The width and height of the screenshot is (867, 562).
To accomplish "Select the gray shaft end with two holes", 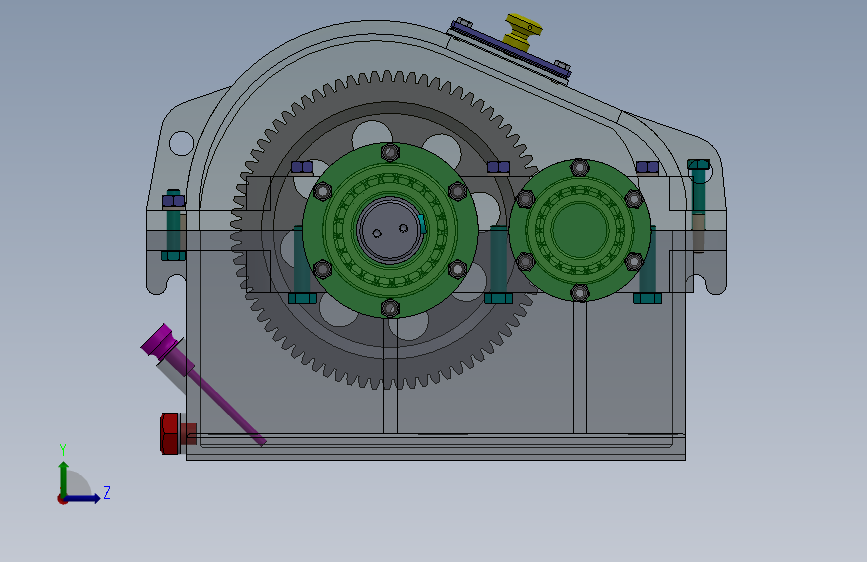I will click(390, 230).
